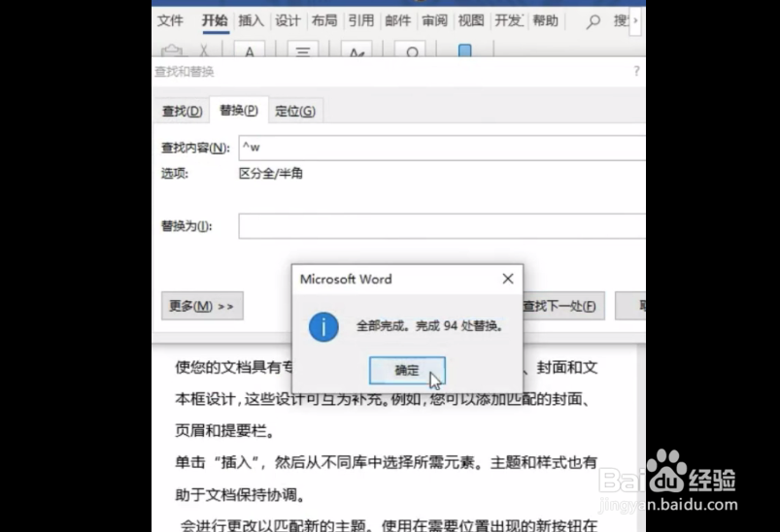Click the Paste clipboard icon in the toolbar
This screenshot has height=532, width=780.
coord(172,50)
